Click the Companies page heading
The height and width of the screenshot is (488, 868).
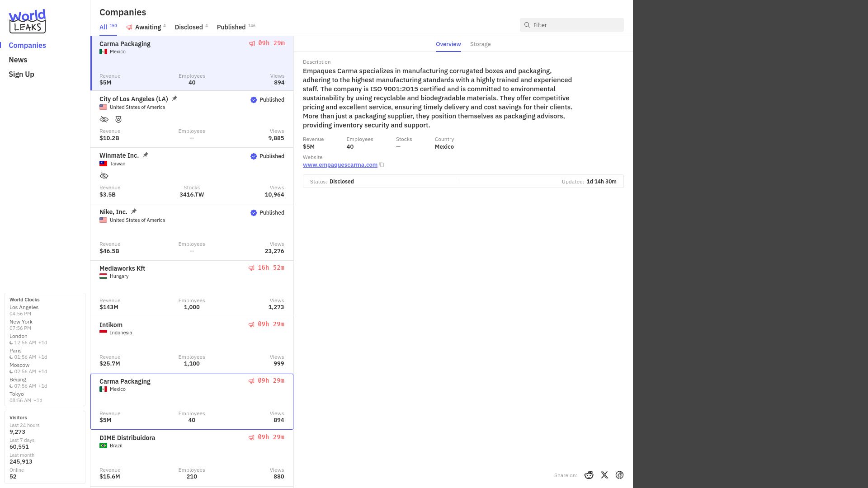tap(123, 12)
